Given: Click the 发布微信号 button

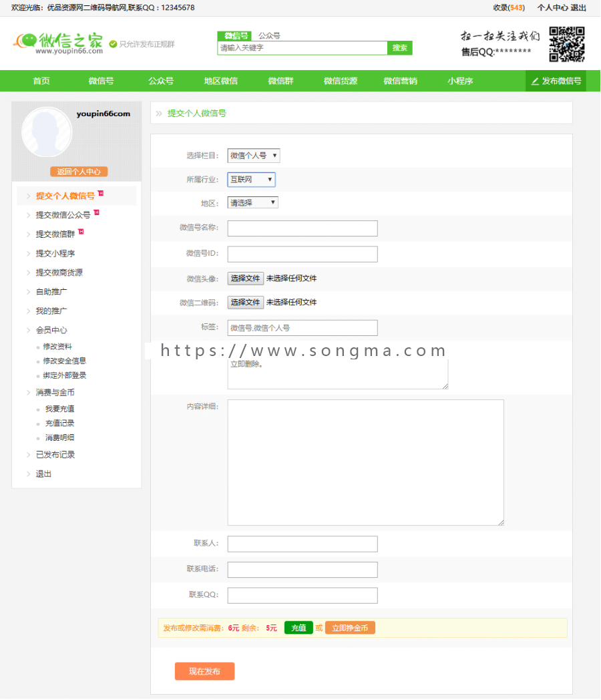Looking at the screenshot, I should click(556, 81).
